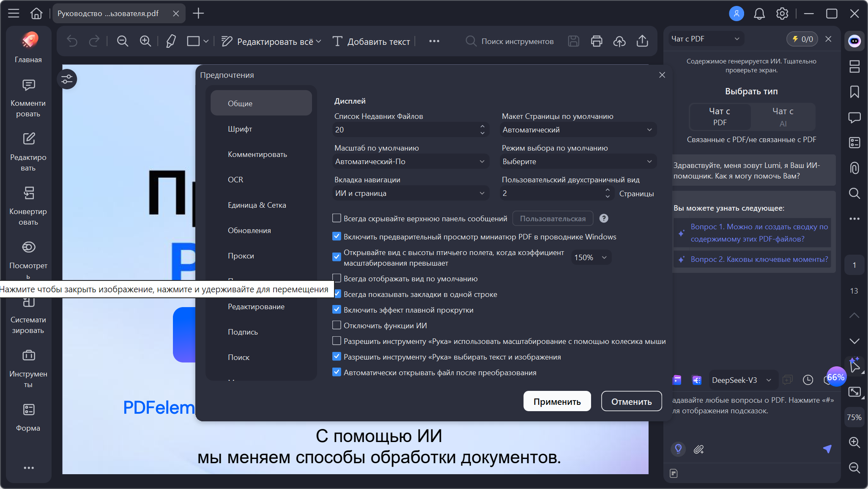
Task: Click the upload to cloud icon
Action: point(619,41)
